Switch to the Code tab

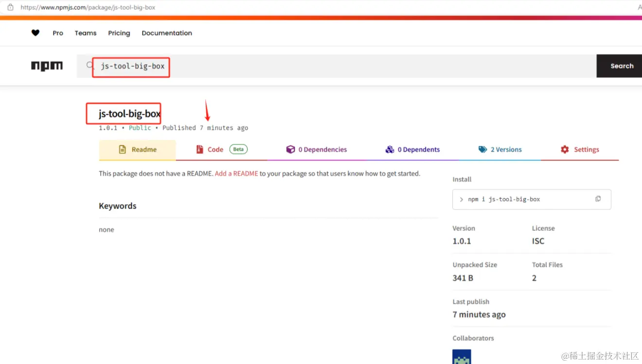pyautogui.click(x=221, y=150)
